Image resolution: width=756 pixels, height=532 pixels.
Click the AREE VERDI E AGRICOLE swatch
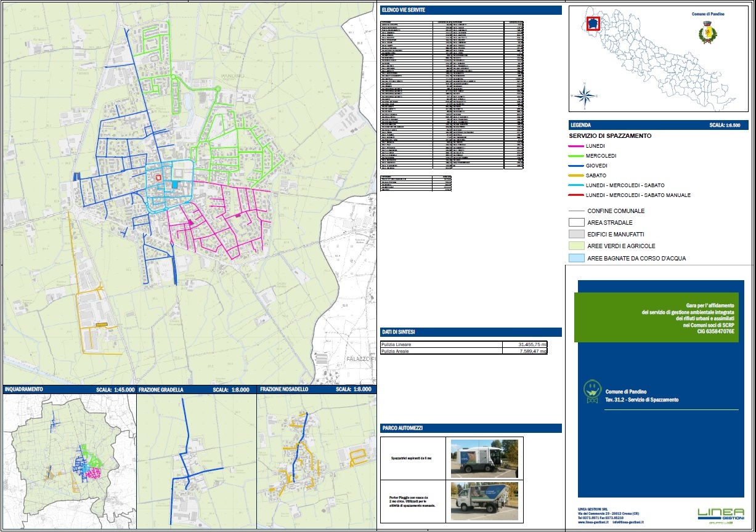578,246
